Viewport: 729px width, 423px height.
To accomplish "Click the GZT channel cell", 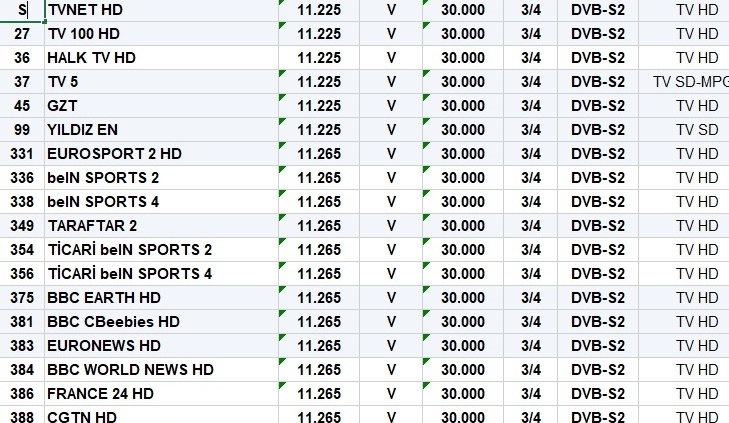I will click(162, 106).
